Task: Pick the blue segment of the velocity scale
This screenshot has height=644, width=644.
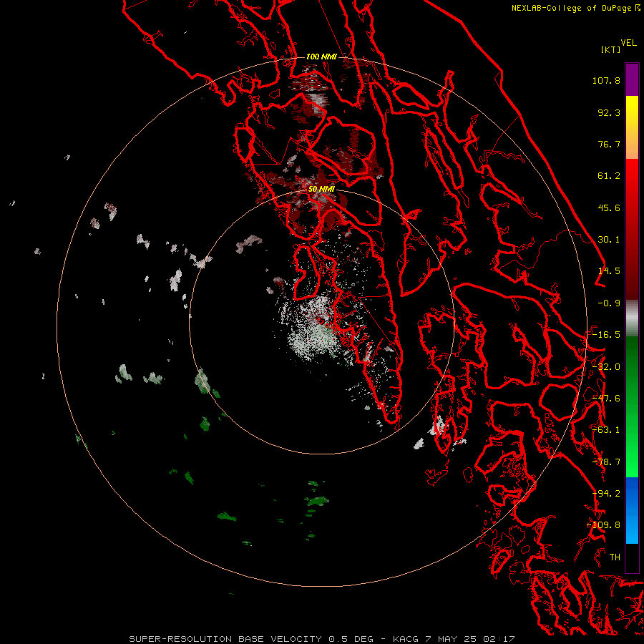Action: coord(632,510)
